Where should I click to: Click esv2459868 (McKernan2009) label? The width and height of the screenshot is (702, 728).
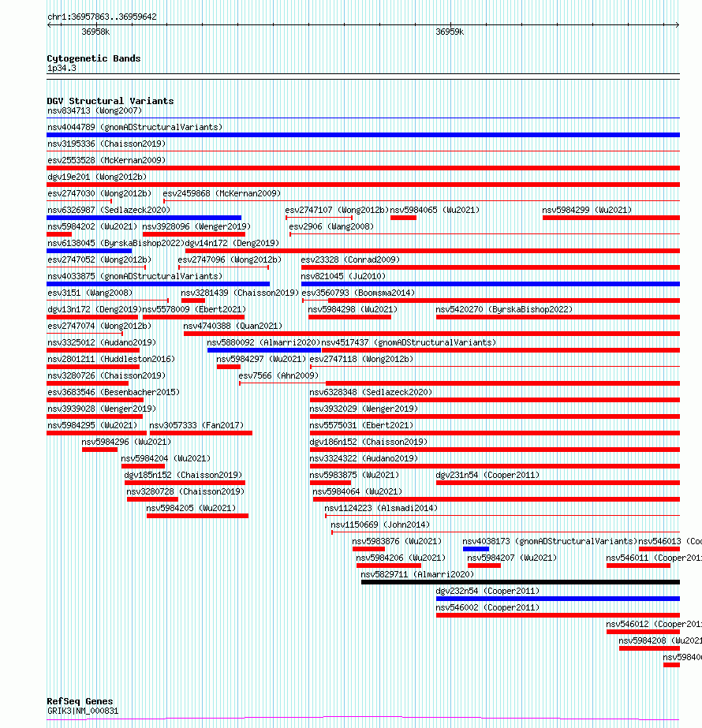point(222,193)
